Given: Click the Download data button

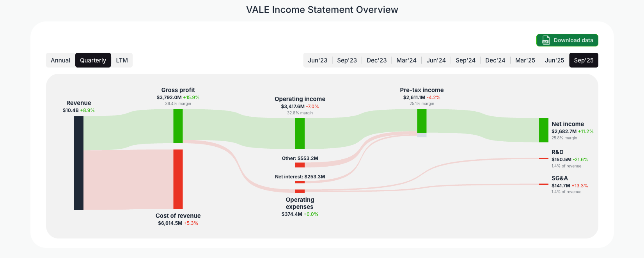Looking at the screenshot, I should tap(567, 40).
